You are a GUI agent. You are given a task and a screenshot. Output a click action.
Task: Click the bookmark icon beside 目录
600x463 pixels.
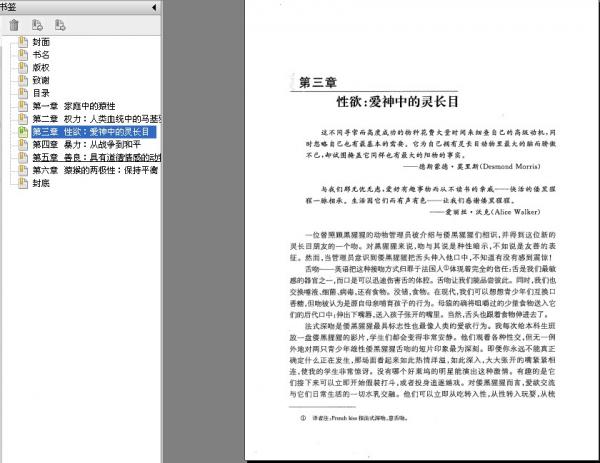23,93
